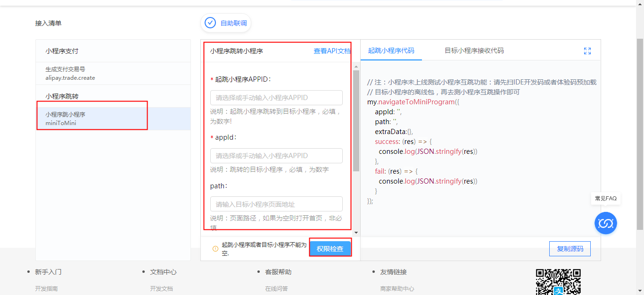Click the 复制源码 button
The width and height of the screenshot is (644, 295).
pyautogui.click(x=570, y=249)
